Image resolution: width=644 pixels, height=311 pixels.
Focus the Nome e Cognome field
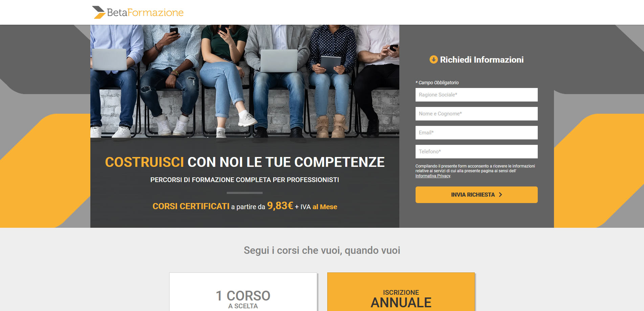point(476,114)
